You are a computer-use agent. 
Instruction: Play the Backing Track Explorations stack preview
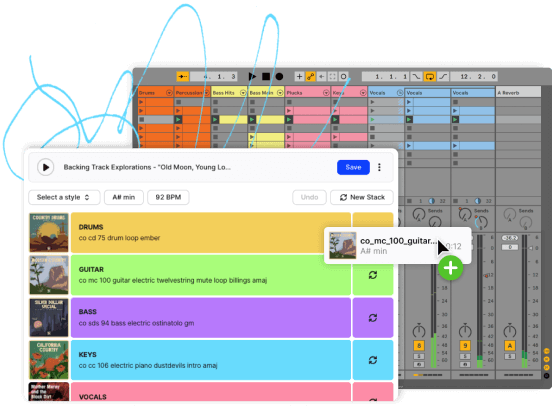tap(46, 167)
